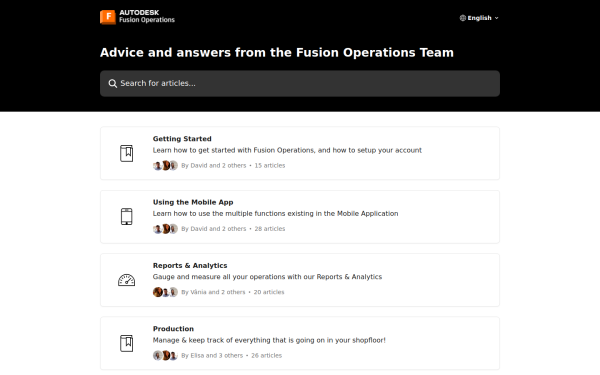Click the globe icon beside English

tap(463, 18)
